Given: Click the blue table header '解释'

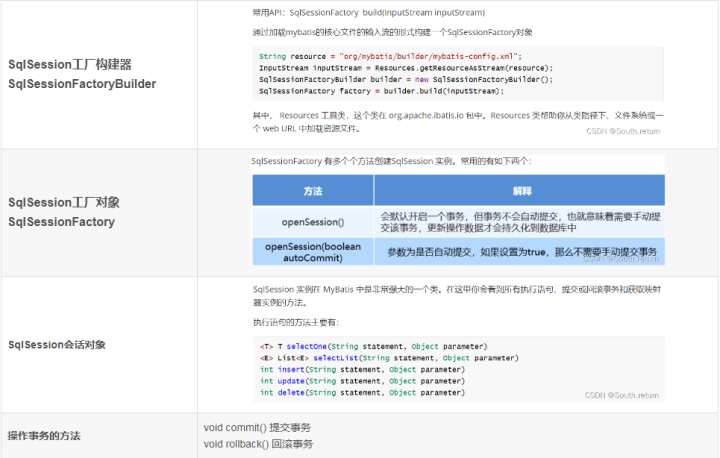Looking at the screenshot, I should [520, 191].
